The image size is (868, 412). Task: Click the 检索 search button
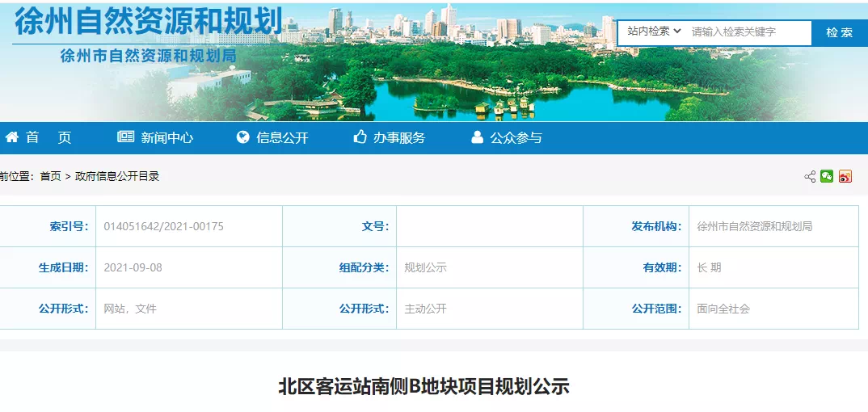[x=839, y=32]
